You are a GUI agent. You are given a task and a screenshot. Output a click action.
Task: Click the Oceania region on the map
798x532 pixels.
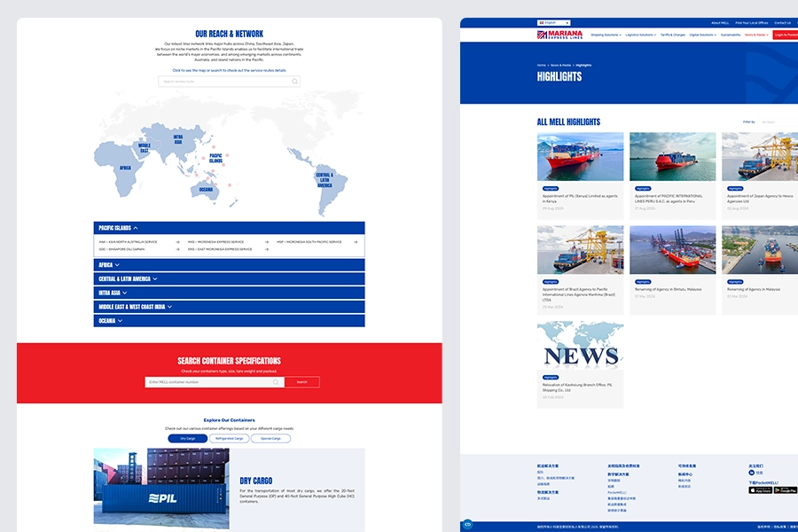[206, 189]
